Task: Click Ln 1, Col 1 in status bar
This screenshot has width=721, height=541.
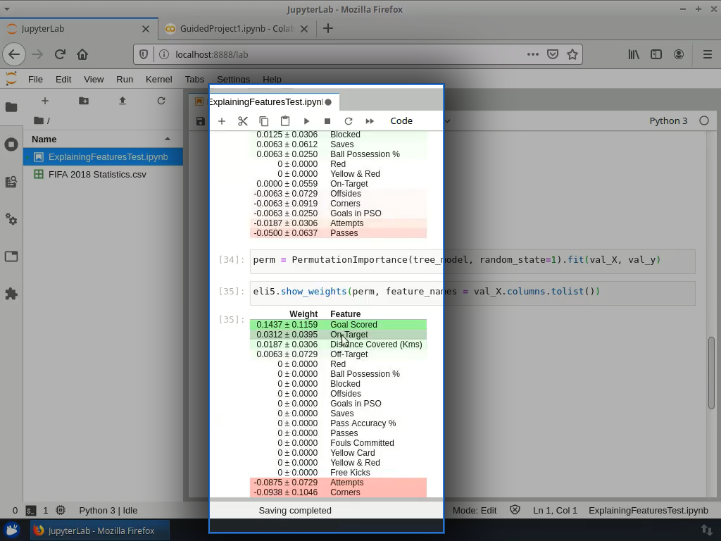Action: click(555, 510)
